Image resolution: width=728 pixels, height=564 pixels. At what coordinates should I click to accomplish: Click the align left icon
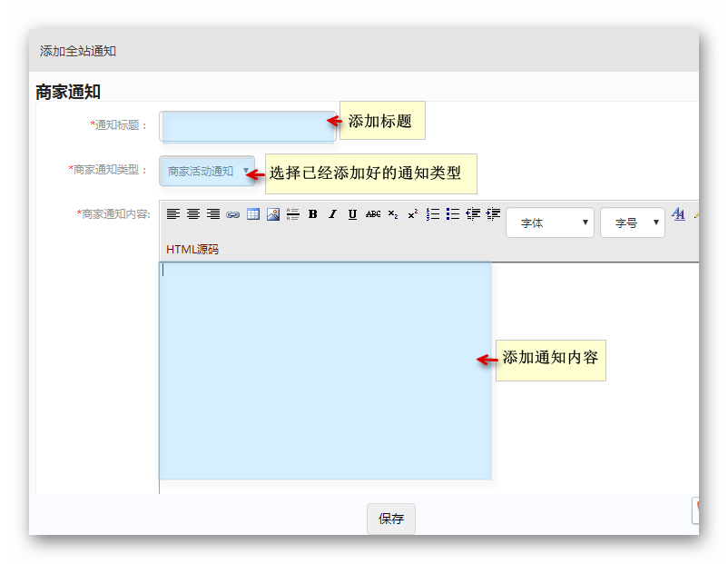click(173, 213)
